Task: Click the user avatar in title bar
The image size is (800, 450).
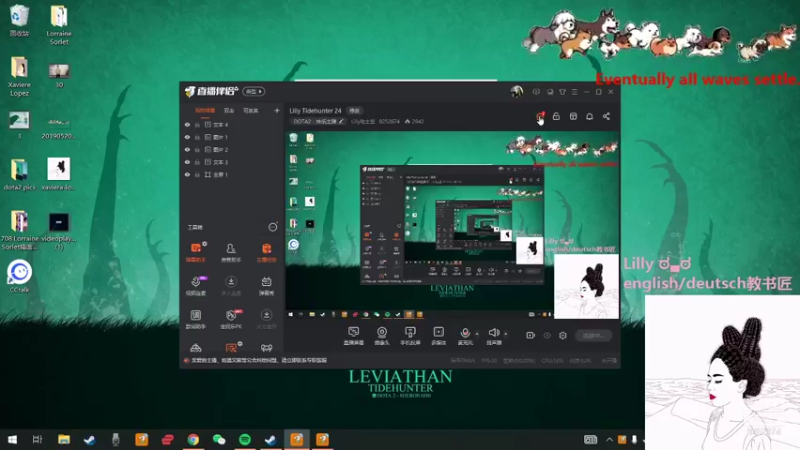Action: click(517, 92)
